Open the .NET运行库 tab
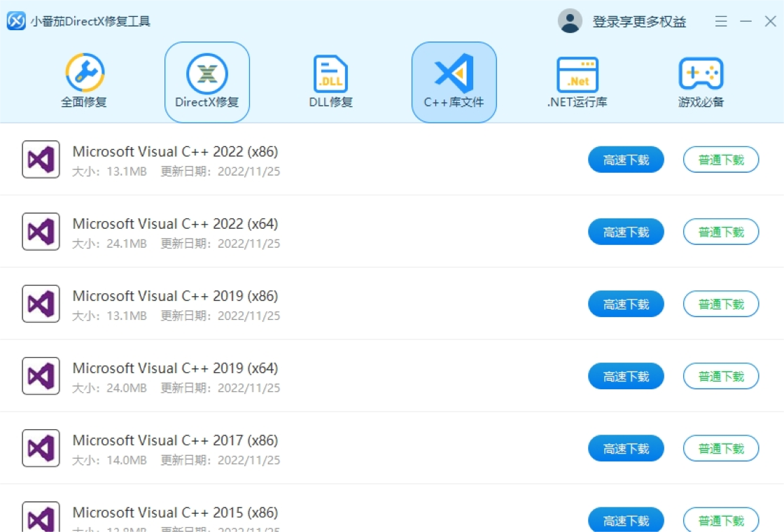 [x=577, y=81]
